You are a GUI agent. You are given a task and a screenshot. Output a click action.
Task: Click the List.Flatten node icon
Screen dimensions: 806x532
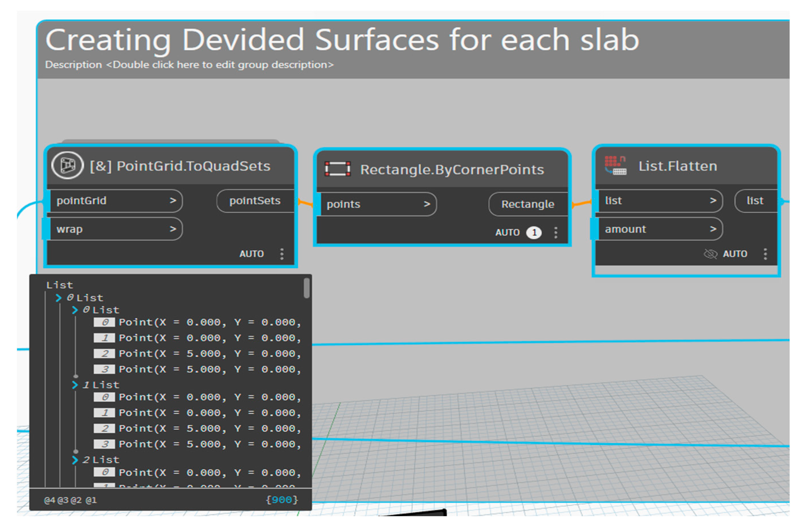pos(615,166)
